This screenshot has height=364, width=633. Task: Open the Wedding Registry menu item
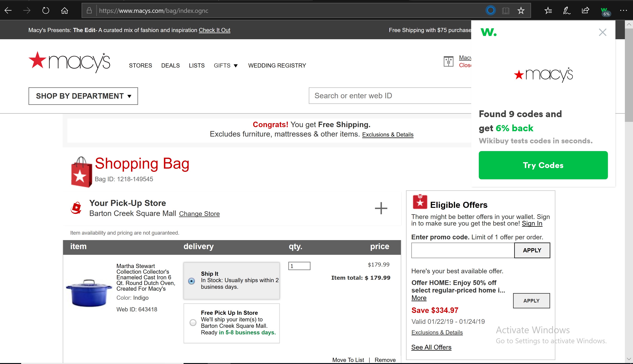click(277, 65)
